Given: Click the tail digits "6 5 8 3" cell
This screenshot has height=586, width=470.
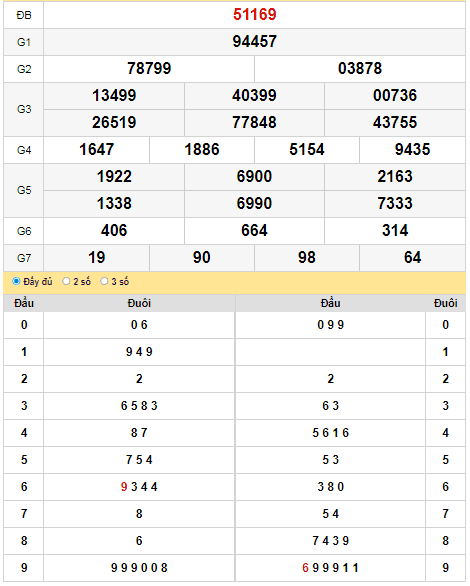Looking at the screenshot, I should click(x=139, y=405).
